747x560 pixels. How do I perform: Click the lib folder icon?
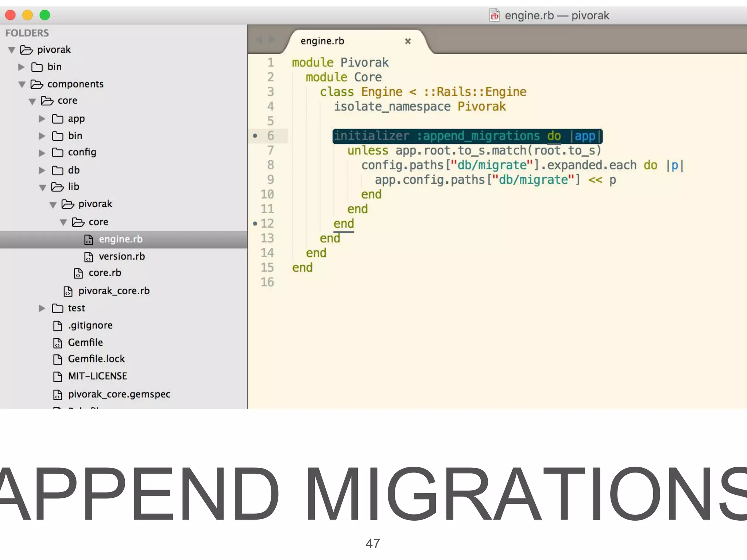57,187
